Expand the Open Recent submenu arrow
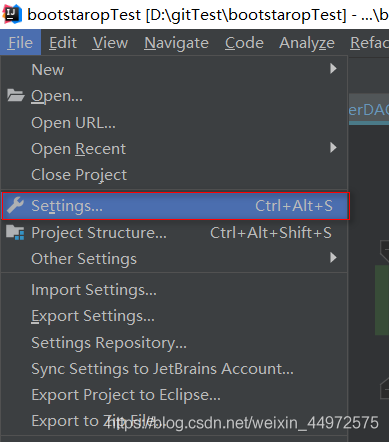 pyautogui.click(x=333, y=147)
